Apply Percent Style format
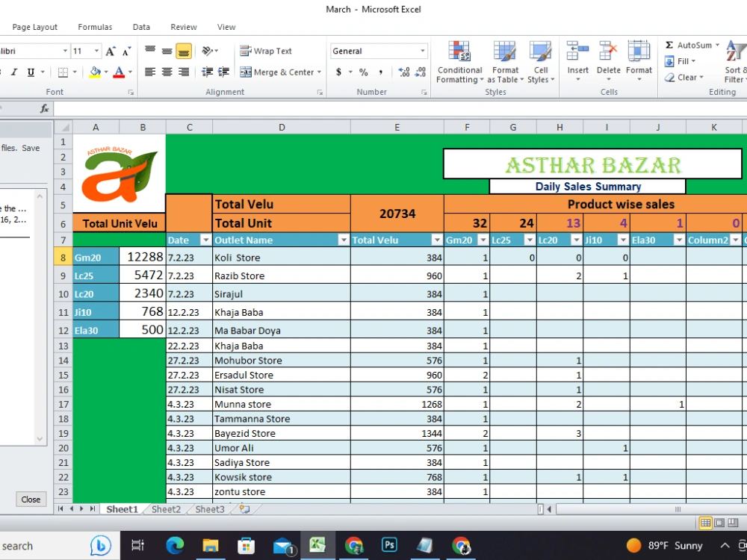The height and width of the screenshot is (560, 747). tap(364, 72)
